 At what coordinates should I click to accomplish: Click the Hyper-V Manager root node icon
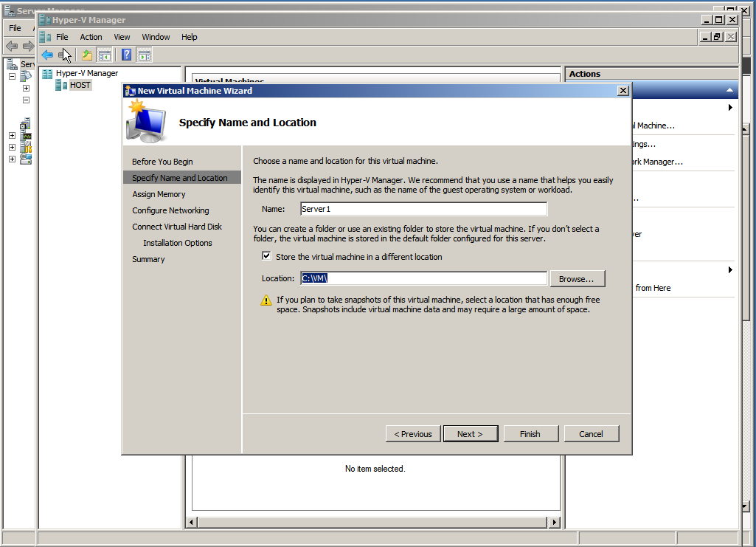(47, 73)
